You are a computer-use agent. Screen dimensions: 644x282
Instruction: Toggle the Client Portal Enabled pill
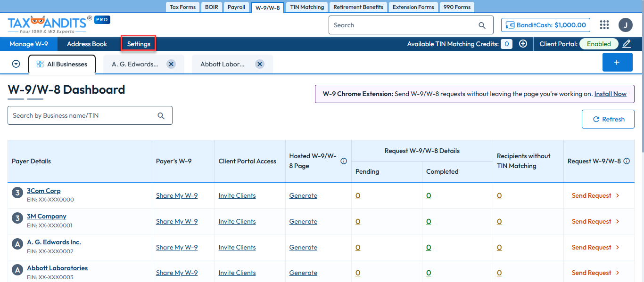coord(599,44)
